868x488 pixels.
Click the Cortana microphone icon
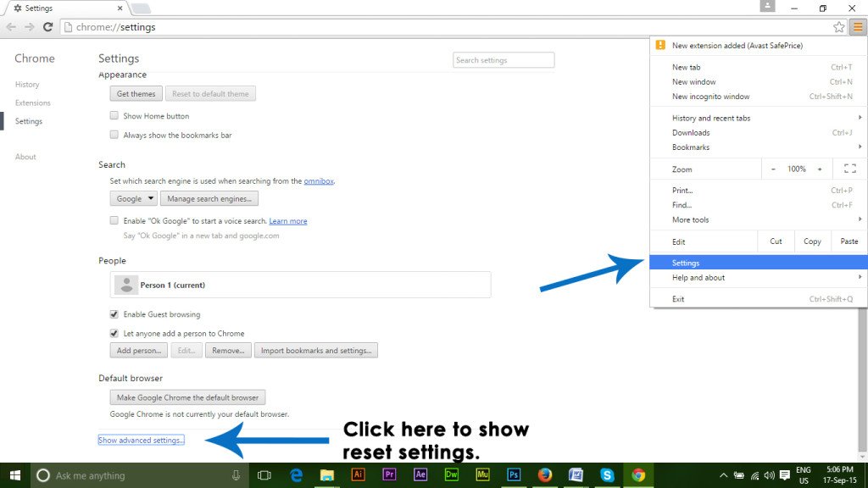point(236,475)
